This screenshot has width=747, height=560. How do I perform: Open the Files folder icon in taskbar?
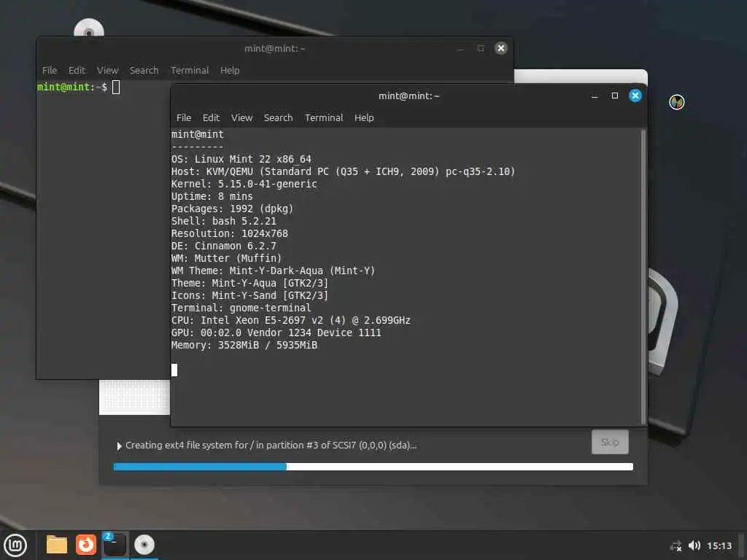(56, 545)
